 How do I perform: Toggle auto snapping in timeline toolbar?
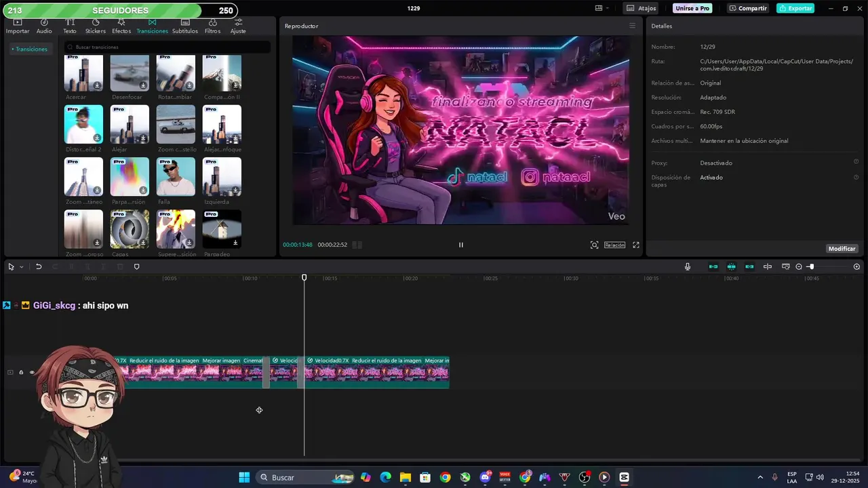point(732,267)
